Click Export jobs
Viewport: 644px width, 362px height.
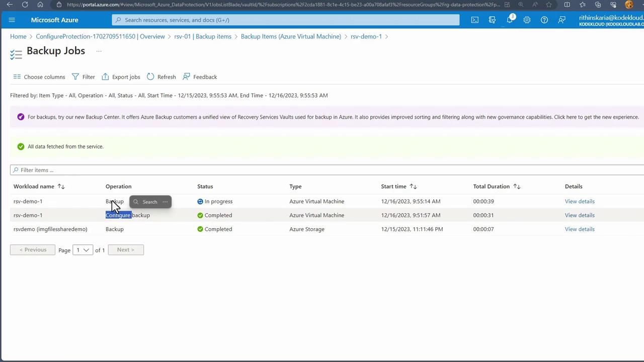[121, 77]
